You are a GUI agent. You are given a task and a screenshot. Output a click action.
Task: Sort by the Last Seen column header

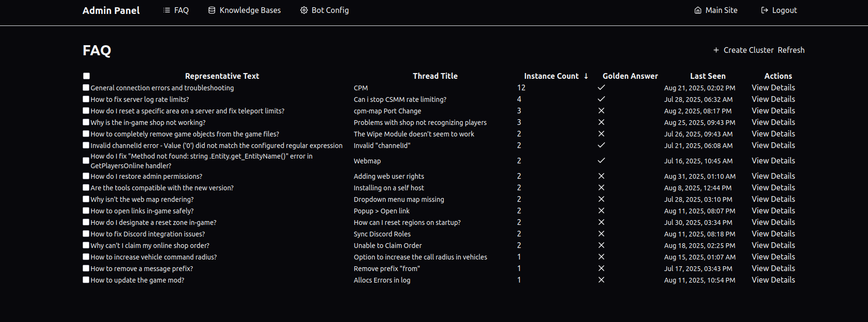click(708, 76)
